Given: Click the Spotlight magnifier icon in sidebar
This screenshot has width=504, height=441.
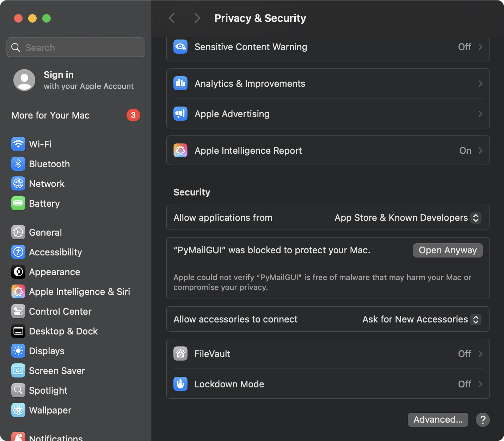Looking at the screenshot, I should tap(18, 390).
